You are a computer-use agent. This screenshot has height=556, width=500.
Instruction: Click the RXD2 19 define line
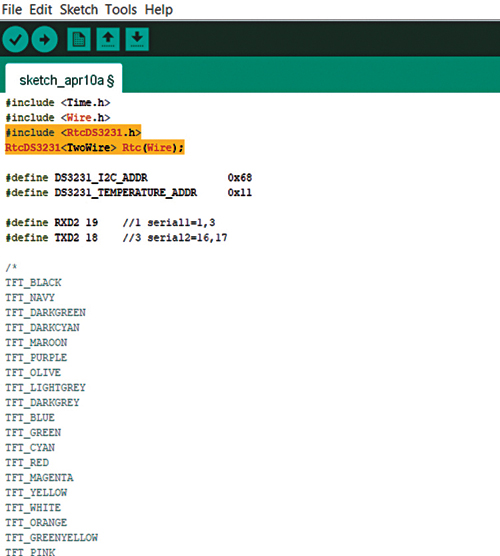pos(52,223)
